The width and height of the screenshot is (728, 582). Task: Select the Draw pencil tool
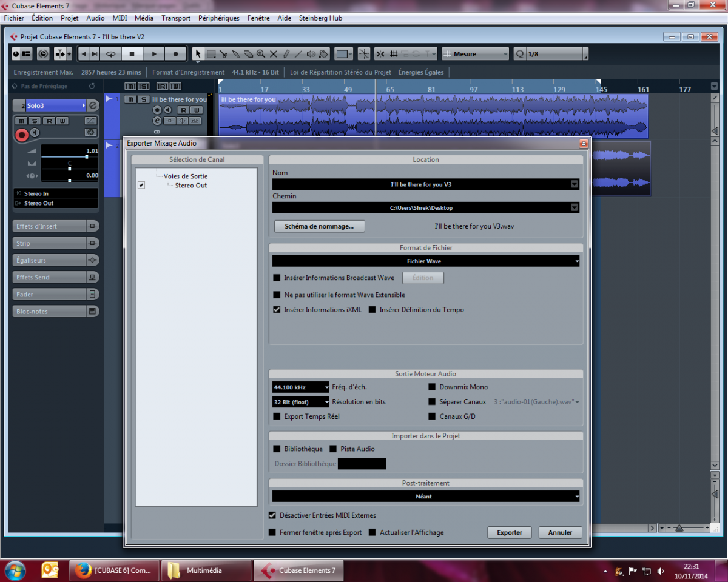pos(286,54)
